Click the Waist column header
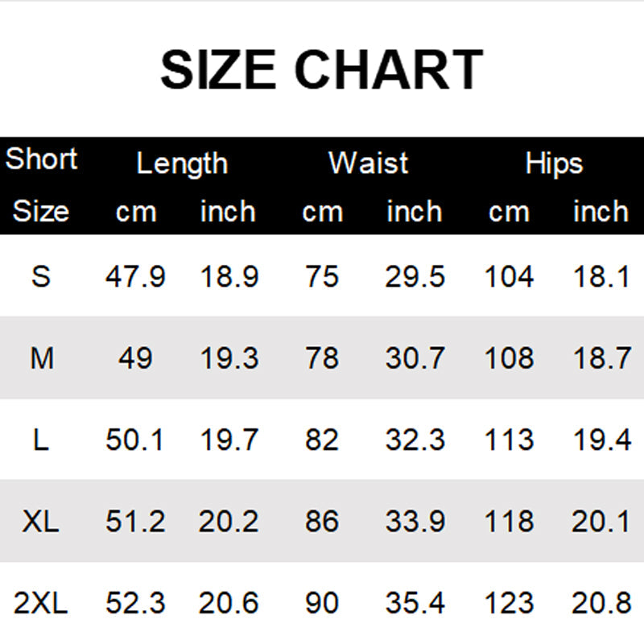This screenshot has width=644, height=644. [x=369, y=163]
